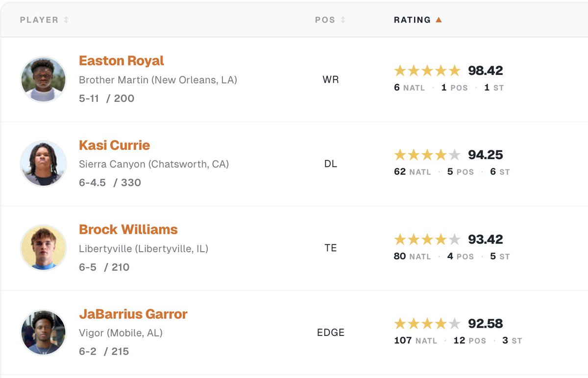Click the RATING column header label
Image resolution: width=588 pixels, height=378 pixels.
(412, 20)
